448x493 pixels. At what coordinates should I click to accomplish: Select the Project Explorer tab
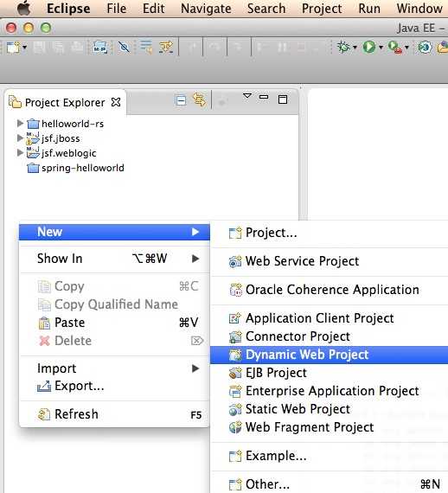point(65,103)
